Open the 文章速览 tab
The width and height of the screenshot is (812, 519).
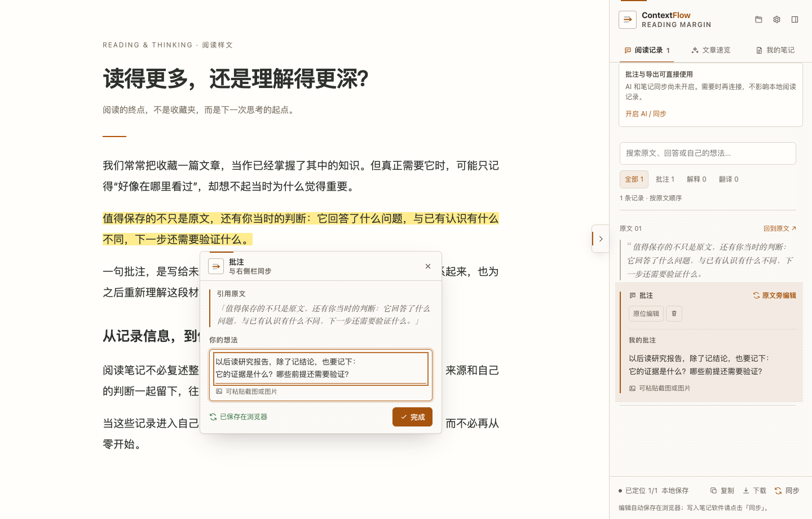click(711, 50)
